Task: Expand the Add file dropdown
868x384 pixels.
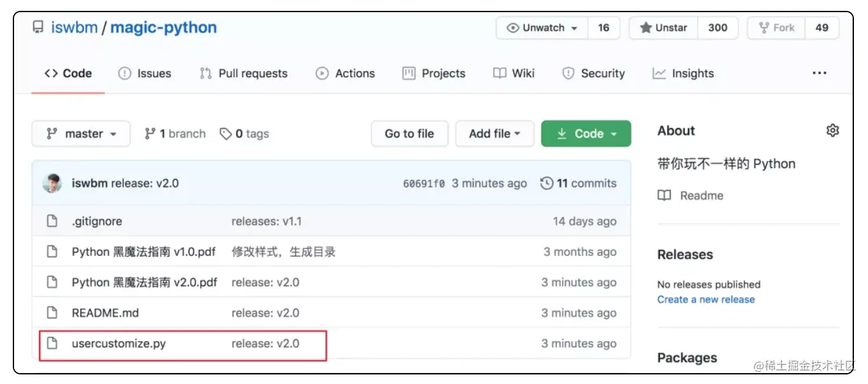Action: click(494, 134)
